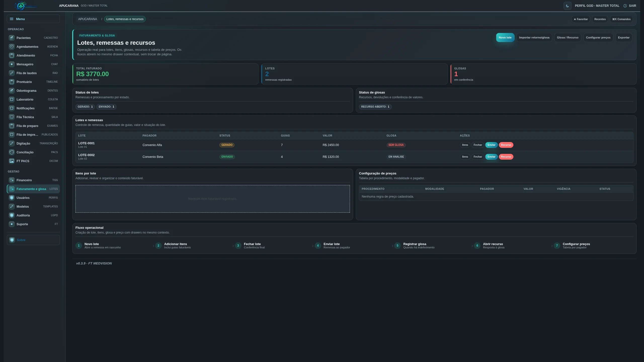Click the Prontuário clipboard icon
The image size is (644, 362).
[x=12, y=82]
